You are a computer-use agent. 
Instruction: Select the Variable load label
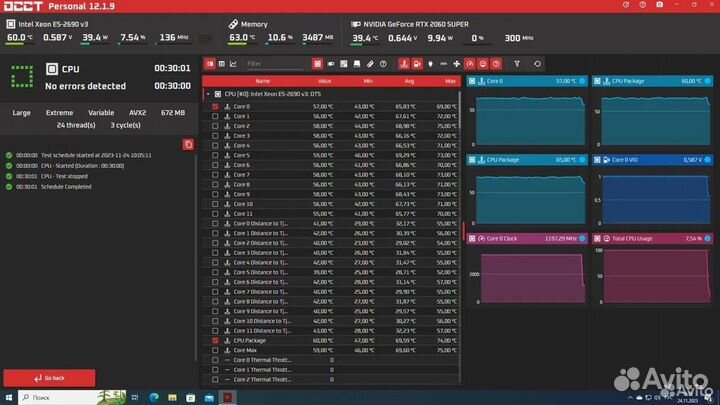(x=101, y=112)
